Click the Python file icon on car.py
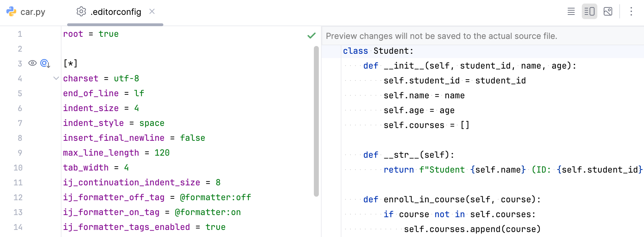This screenshot has width=644, height=237. coord(11,12)
